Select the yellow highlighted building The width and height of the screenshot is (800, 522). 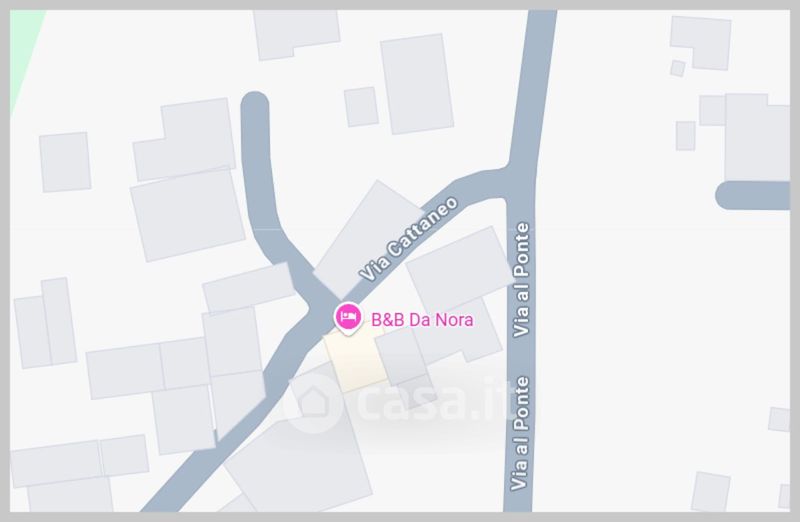(357, 360)
